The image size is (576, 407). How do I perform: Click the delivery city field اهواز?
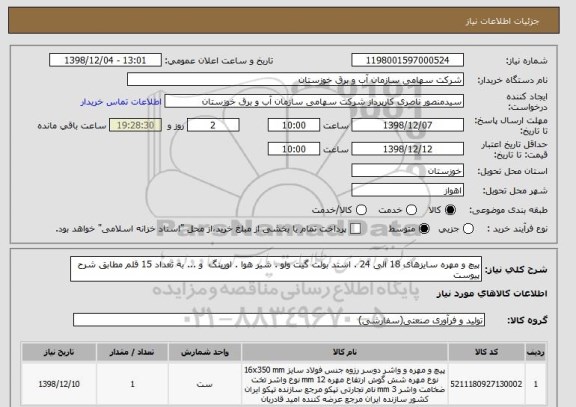407,190
